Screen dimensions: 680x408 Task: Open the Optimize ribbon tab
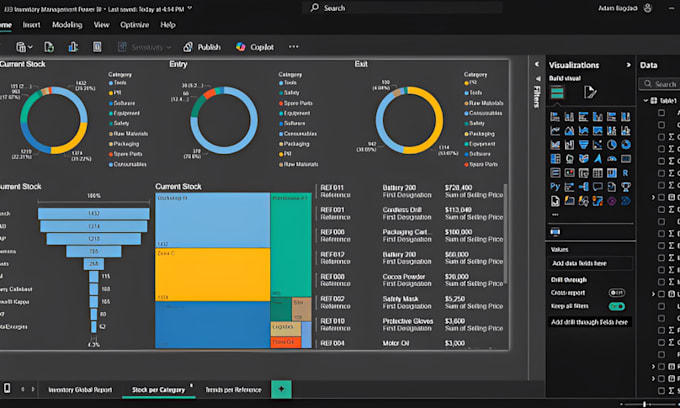(x=134, y=25)
